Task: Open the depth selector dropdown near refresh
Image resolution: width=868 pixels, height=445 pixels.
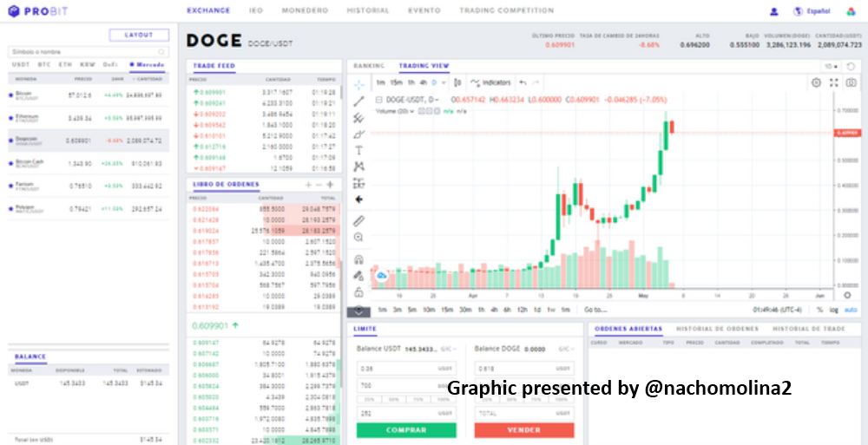Action: [x=832, y=67]
